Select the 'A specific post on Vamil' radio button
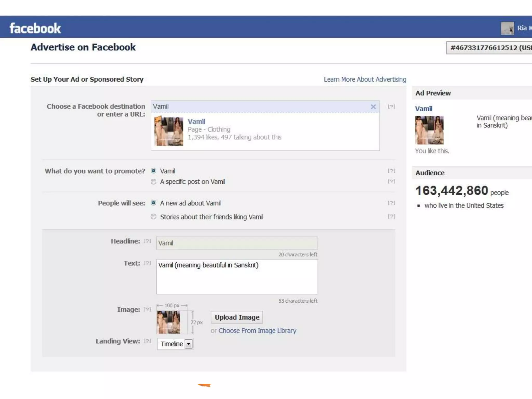 click(154, 182)
